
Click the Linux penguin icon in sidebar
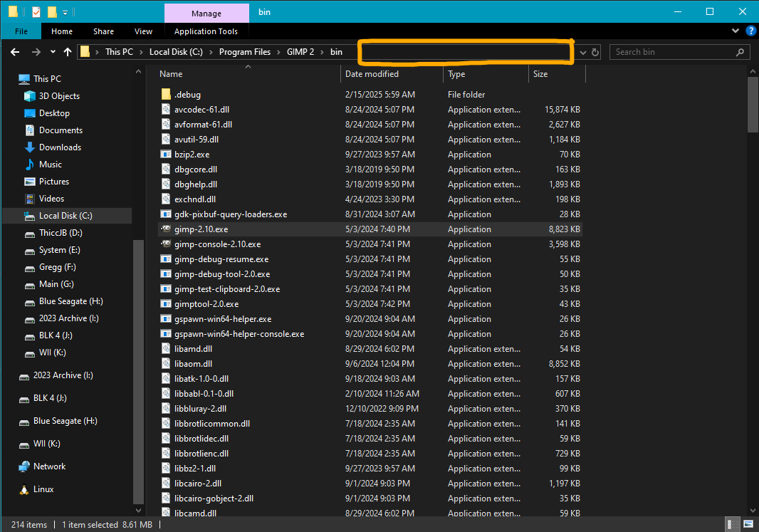pyautogui.click(x=24, y=489)
